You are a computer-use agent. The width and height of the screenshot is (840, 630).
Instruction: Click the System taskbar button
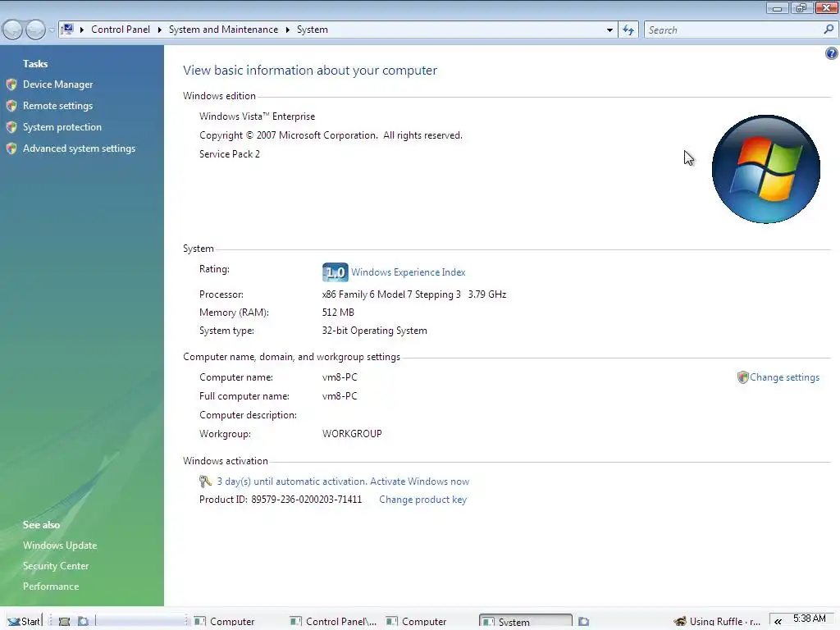526,622
